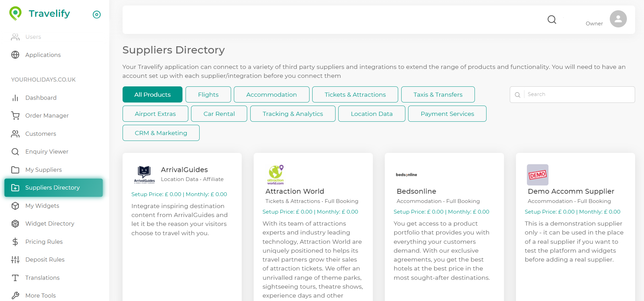Open the Order Manager cart icon
This screenshot has height=301, width=644.
click(15, 116)
